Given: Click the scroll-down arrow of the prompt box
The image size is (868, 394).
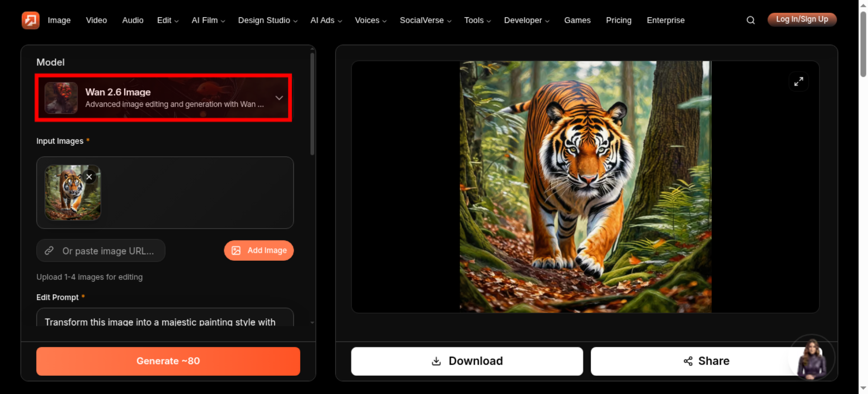Looking at the screenshot, I should (x=312, y=323).
